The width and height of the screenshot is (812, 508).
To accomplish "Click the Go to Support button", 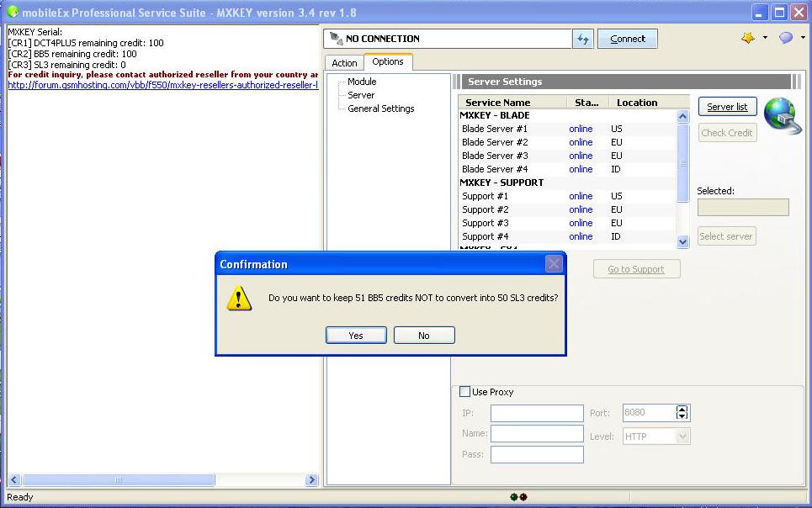I will pos(636,269).
